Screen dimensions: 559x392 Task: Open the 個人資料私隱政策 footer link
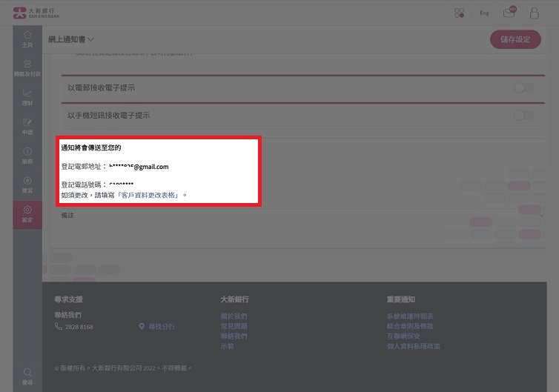tap(413, 346)
